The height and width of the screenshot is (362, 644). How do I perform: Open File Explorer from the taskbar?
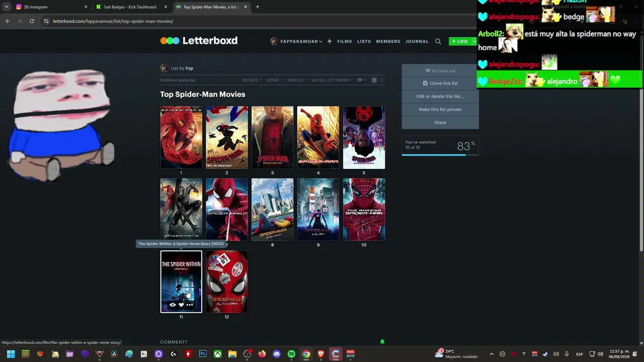(x=232, y=354)
